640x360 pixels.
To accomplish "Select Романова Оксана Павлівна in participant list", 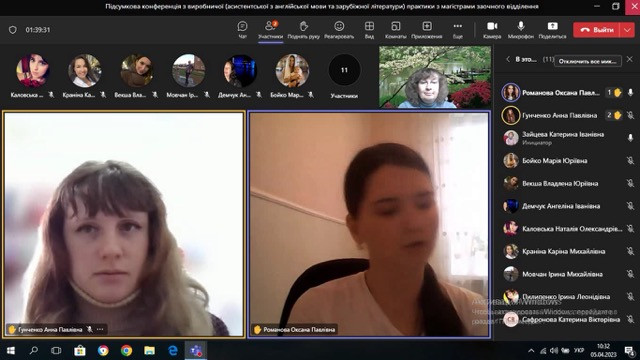I will (x=568, y=93).
